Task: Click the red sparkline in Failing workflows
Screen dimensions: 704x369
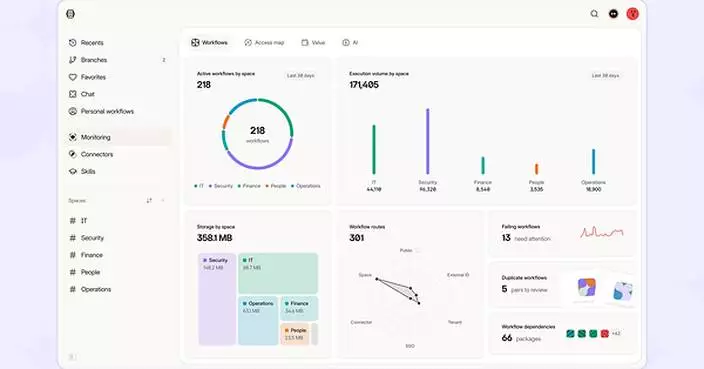Action: [602, 232]
